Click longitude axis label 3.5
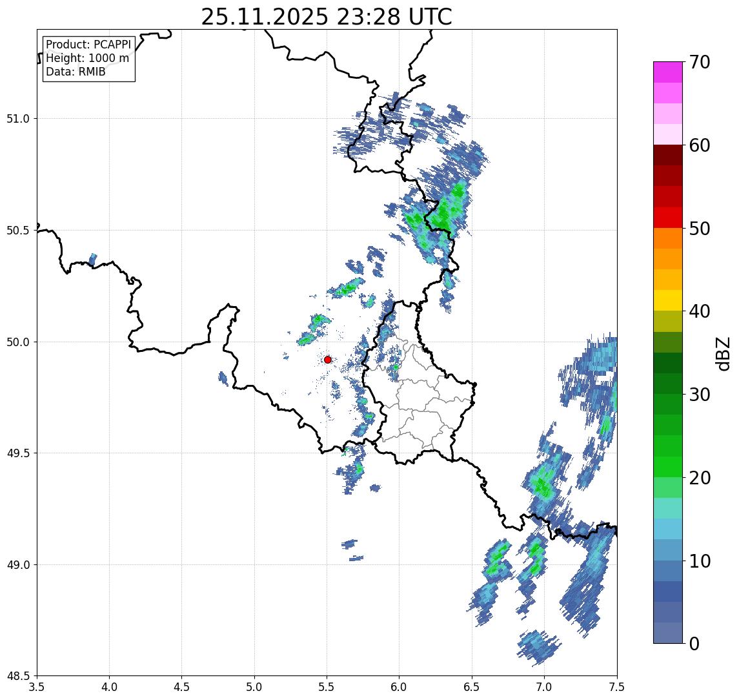Viewport: 739px width, 700px height. pyautogui.click(x=37, y=687)
